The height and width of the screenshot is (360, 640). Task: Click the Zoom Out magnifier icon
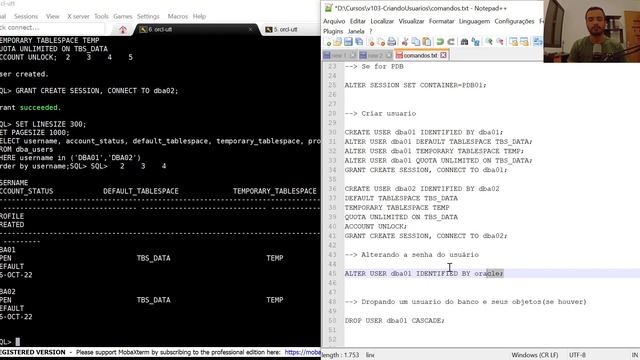pos(500,42)
